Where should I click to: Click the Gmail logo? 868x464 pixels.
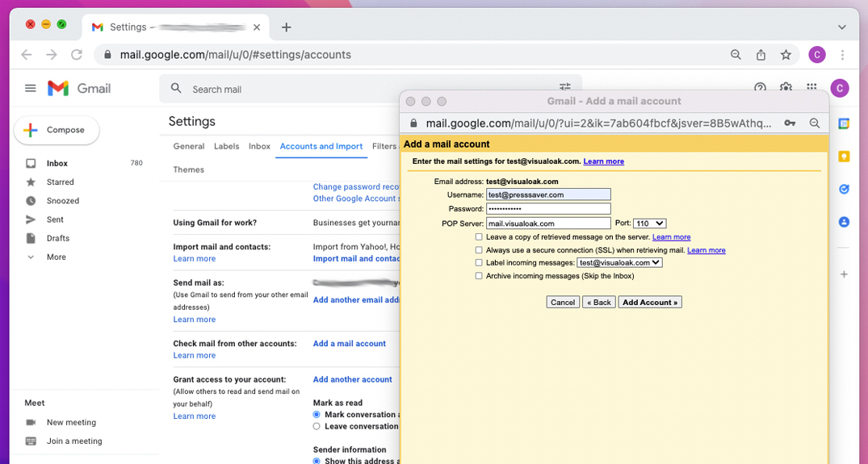(x=79, y=89)
